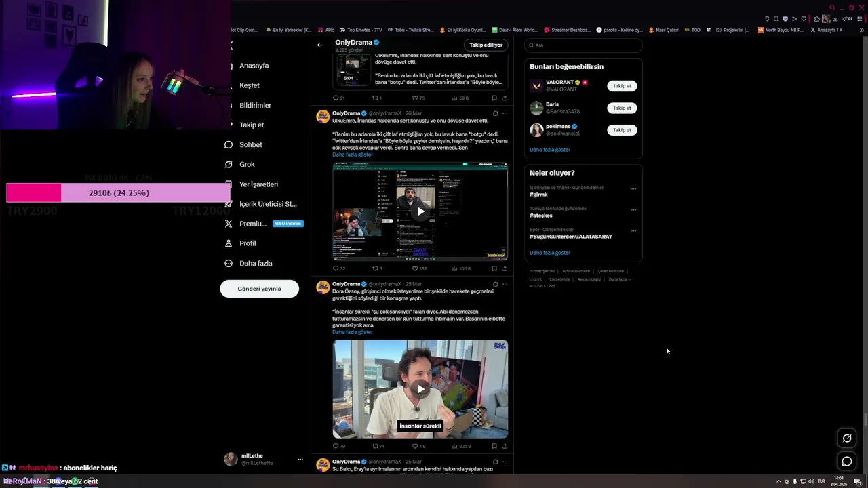Image resolution: width=868 pixels, height=488 pixels.
Task: Expand Daha fazla göster on Dora Özsoy post
Action: click(x=353, y=332)
